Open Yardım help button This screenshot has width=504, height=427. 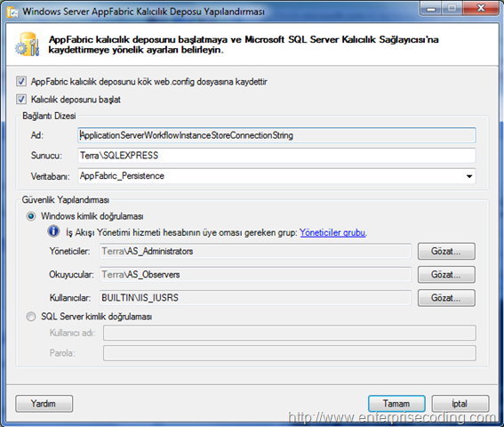click(44, 404)
